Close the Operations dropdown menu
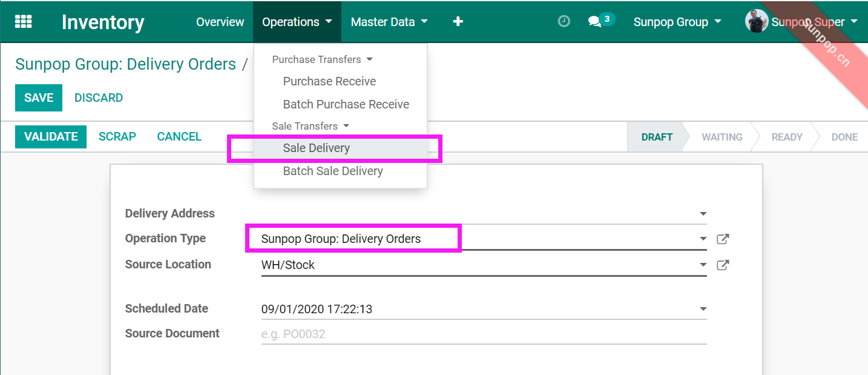The width and height of the screenshot is (868, 375). click(297, 22)
